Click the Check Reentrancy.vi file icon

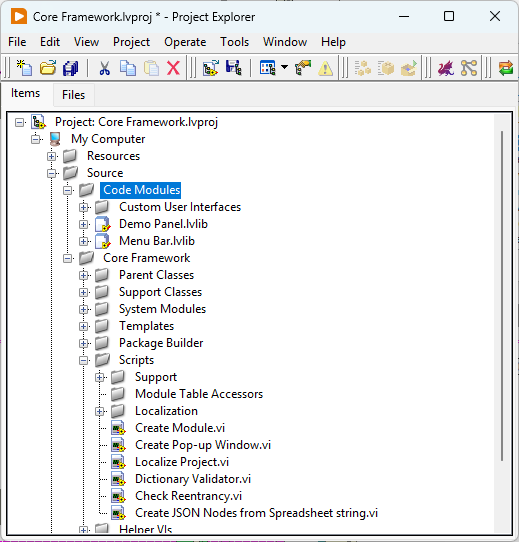point(118,496)
